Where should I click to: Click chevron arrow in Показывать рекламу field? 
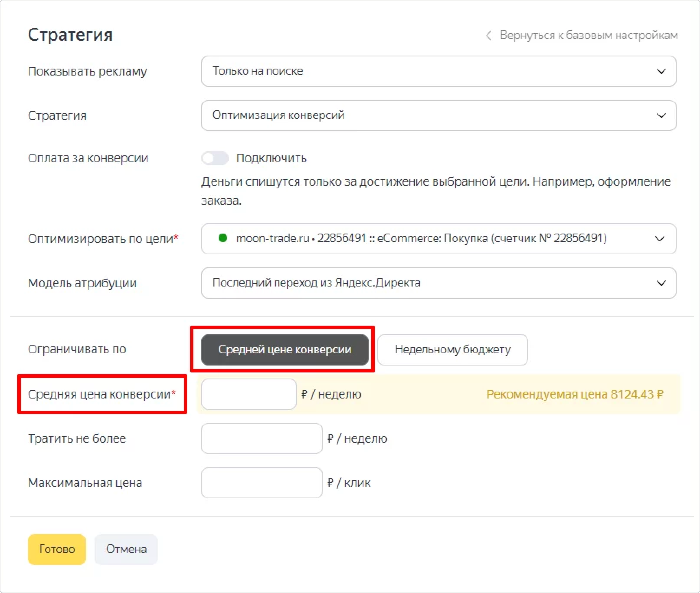661,71
